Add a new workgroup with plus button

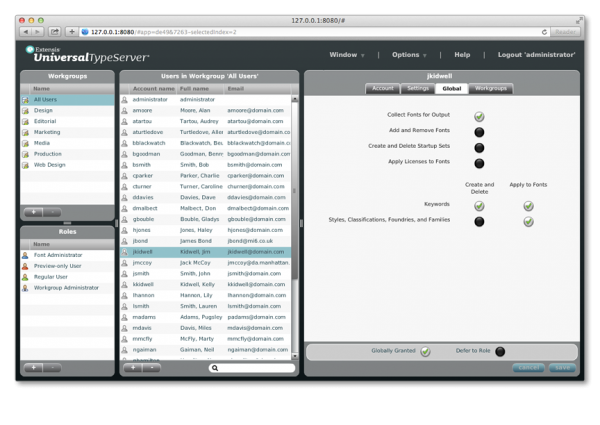[x=34, y=212]
